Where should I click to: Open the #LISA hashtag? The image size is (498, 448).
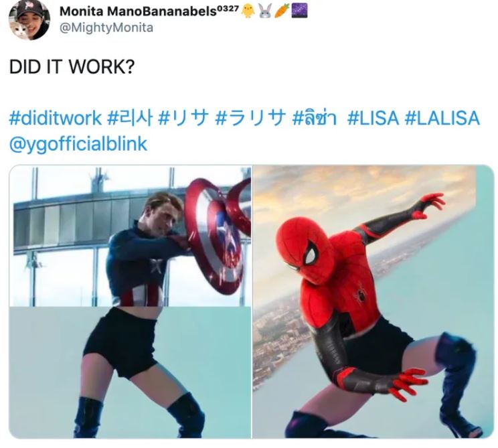[373, 118]
